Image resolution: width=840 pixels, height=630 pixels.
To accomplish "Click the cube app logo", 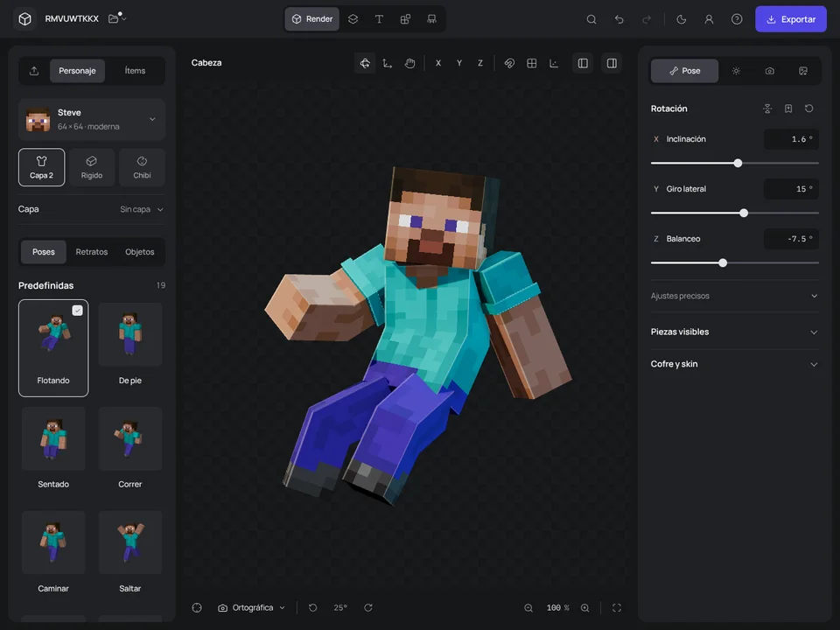I will click(24, 18).
